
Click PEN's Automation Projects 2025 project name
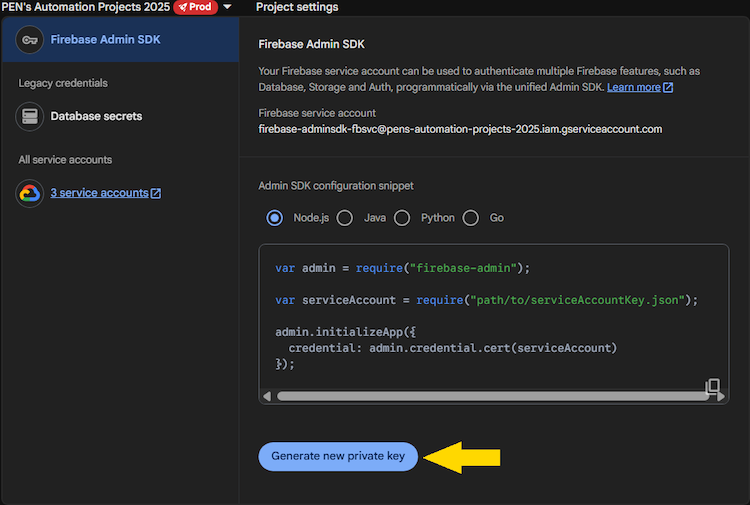pos(86,7)
